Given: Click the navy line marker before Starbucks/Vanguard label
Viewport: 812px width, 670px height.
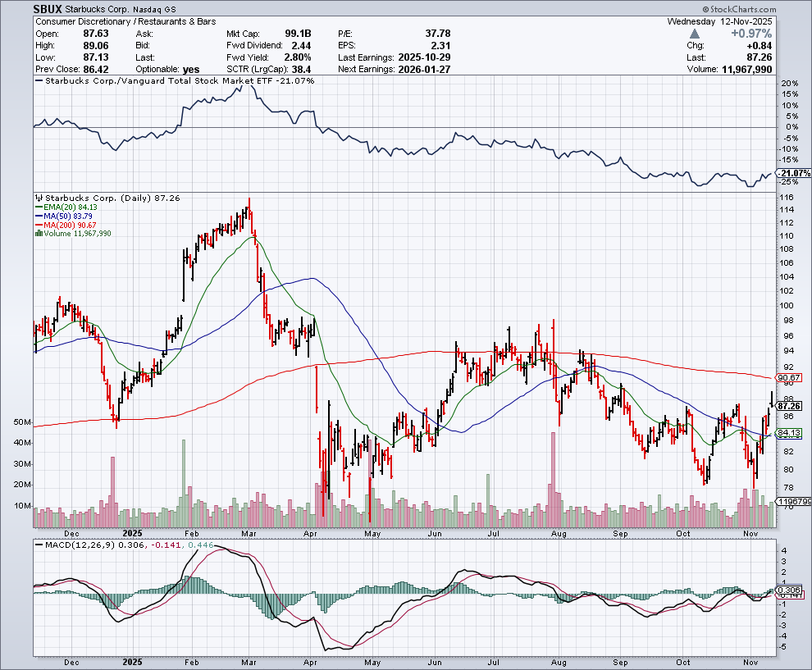Looking at the screenshot, I should point(39,81).
